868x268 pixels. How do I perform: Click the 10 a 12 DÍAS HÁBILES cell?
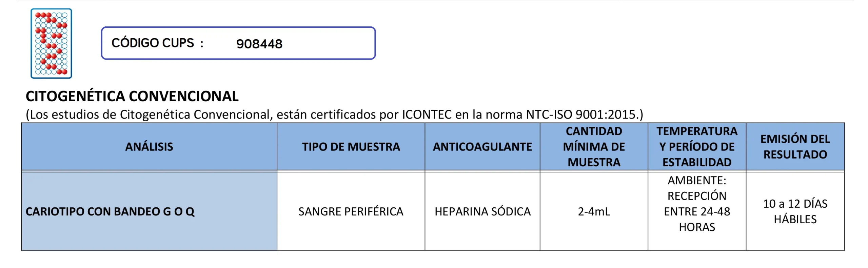[x=795, y=211]
